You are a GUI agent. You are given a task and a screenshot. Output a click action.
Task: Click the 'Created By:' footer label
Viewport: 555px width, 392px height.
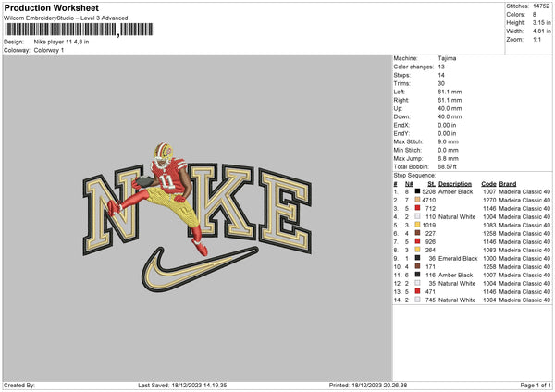[19, 386]
